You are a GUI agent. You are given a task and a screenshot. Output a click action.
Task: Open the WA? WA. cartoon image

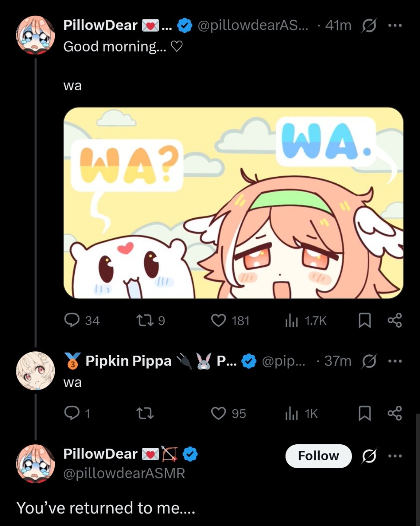click(233, 203)
